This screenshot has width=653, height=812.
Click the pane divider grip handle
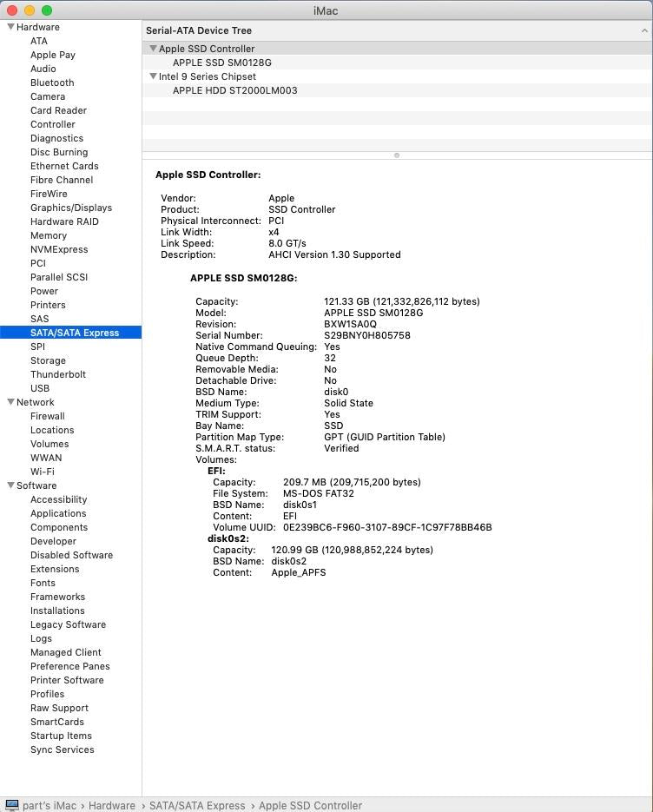tap(397, 155)
